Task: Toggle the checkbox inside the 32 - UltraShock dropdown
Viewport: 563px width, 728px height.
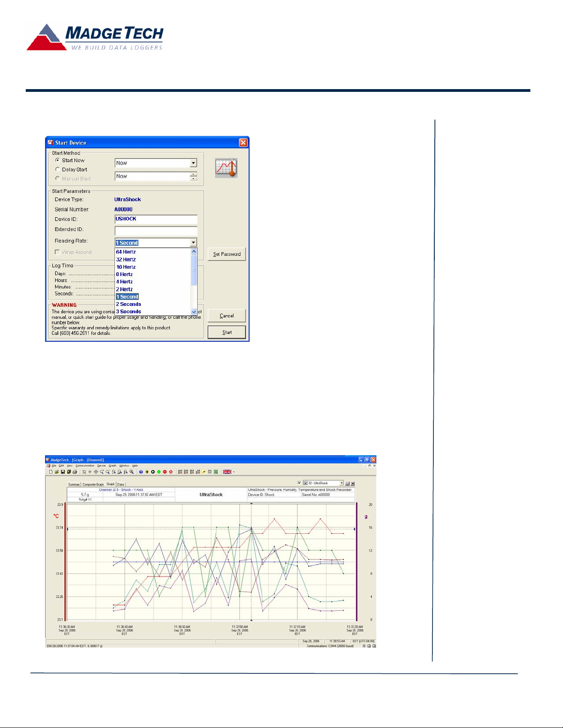Action: click(x=306, y=483)
